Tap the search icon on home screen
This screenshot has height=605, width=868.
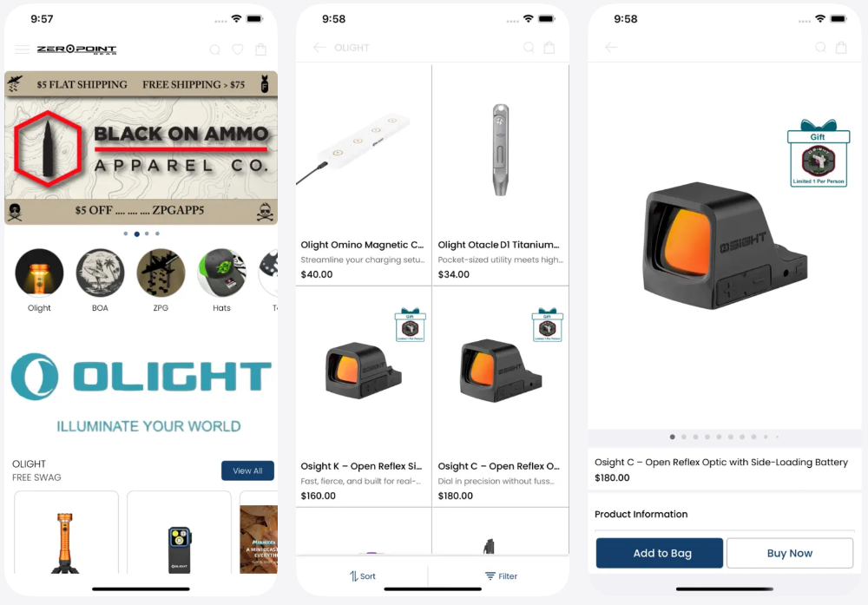click(214, 49)
